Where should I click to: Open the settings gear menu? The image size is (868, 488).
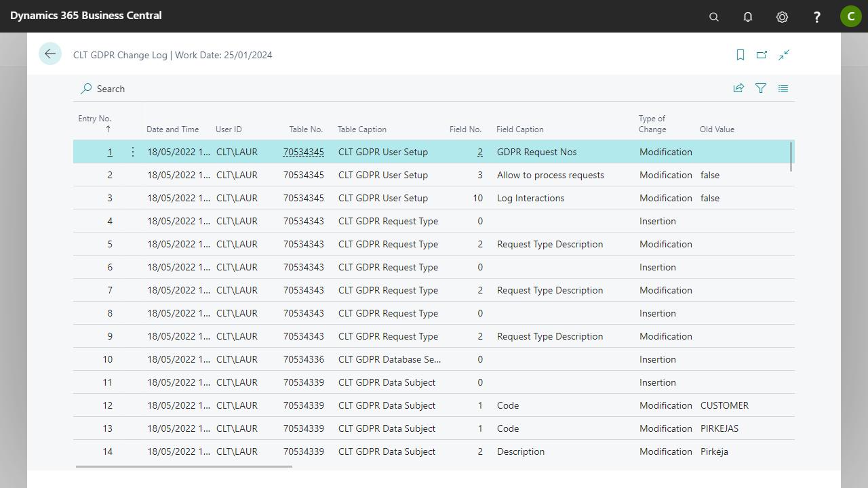[x=782, y=17]
